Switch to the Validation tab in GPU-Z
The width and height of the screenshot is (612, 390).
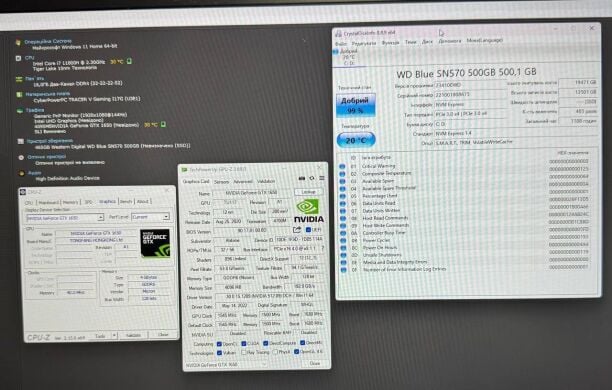266,181
